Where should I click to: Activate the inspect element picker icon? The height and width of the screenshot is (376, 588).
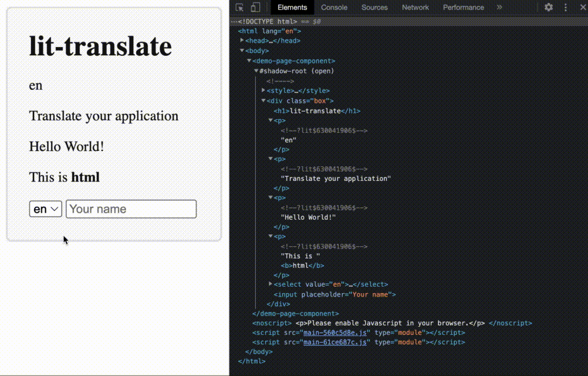point(239,8)
